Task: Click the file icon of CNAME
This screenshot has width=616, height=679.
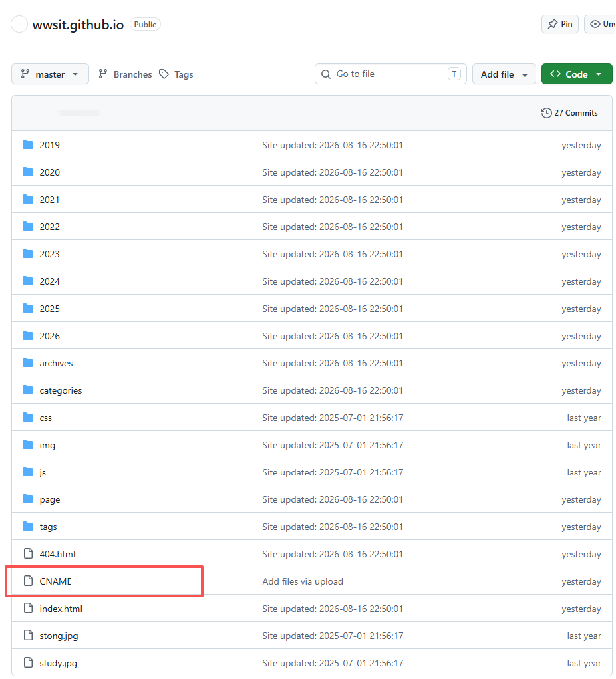Action: point(28,581)
